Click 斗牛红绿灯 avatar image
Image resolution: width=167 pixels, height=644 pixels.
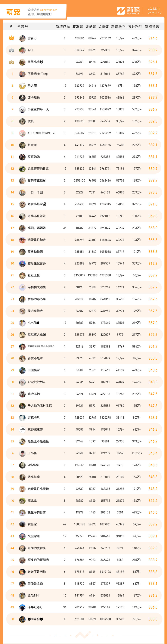coord(22,607)
